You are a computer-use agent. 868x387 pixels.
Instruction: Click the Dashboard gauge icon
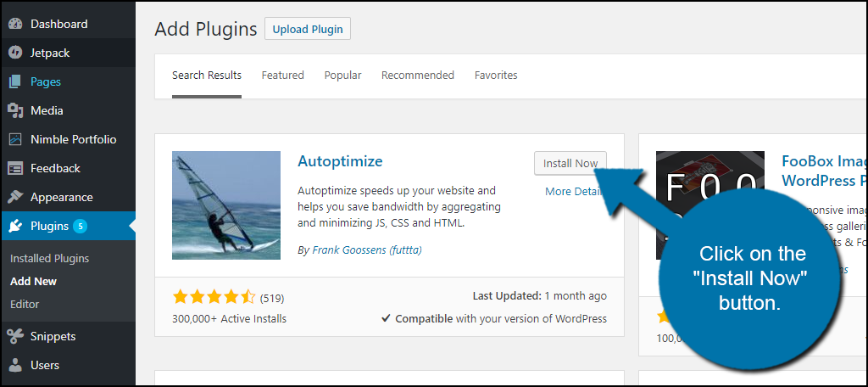coord(15,24)
